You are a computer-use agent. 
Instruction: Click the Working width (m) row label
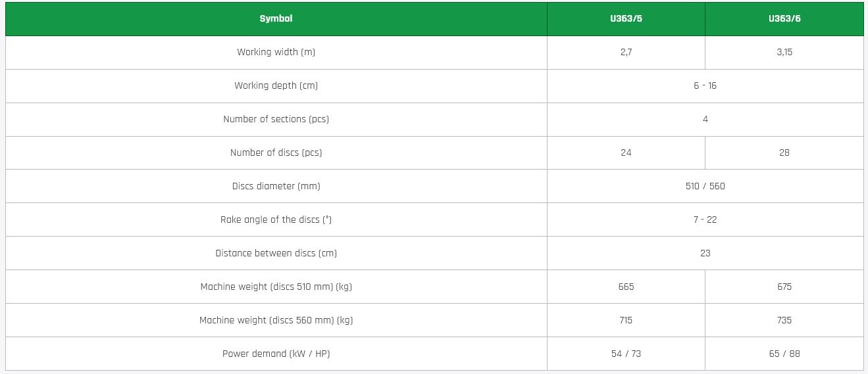(276, 52)
